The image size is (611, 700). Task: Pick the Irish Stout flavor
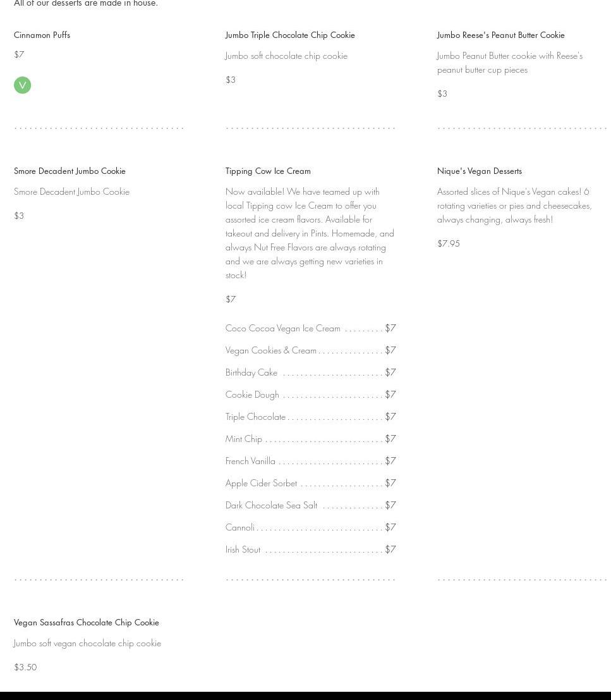pos(243,550)
